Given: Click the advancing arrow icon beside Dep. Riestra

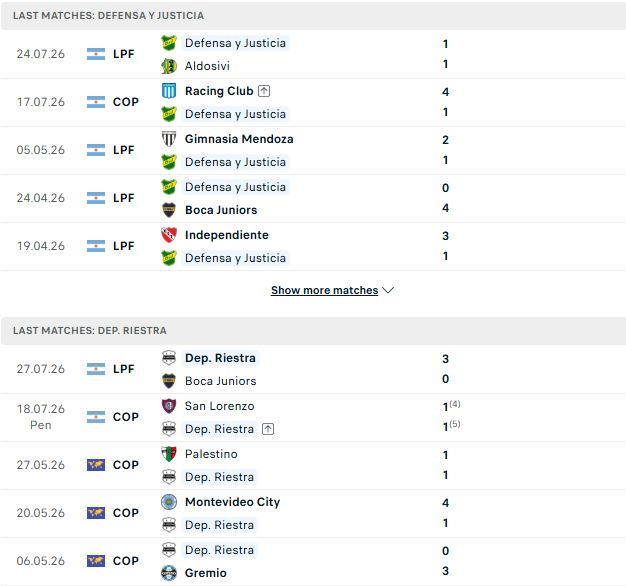Looking at the screenshot, I should [268, 429].
